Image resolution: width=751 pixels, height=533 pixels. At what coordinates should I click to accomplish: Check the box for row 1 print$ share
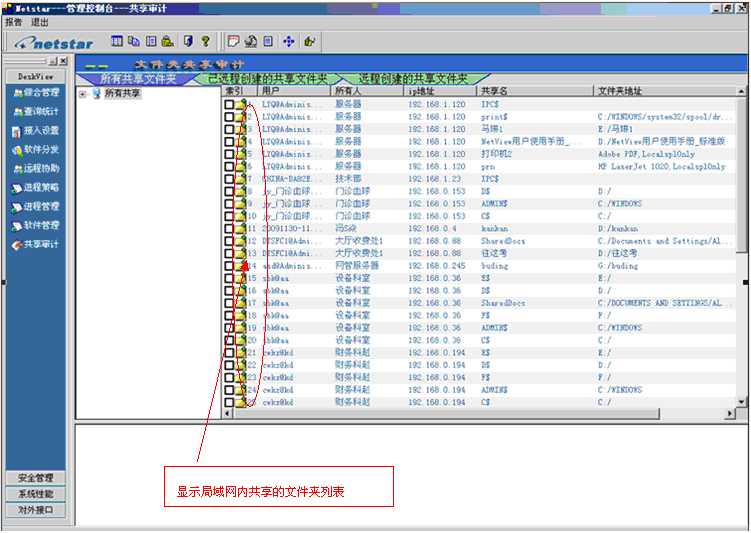click(x=229, y=116)
